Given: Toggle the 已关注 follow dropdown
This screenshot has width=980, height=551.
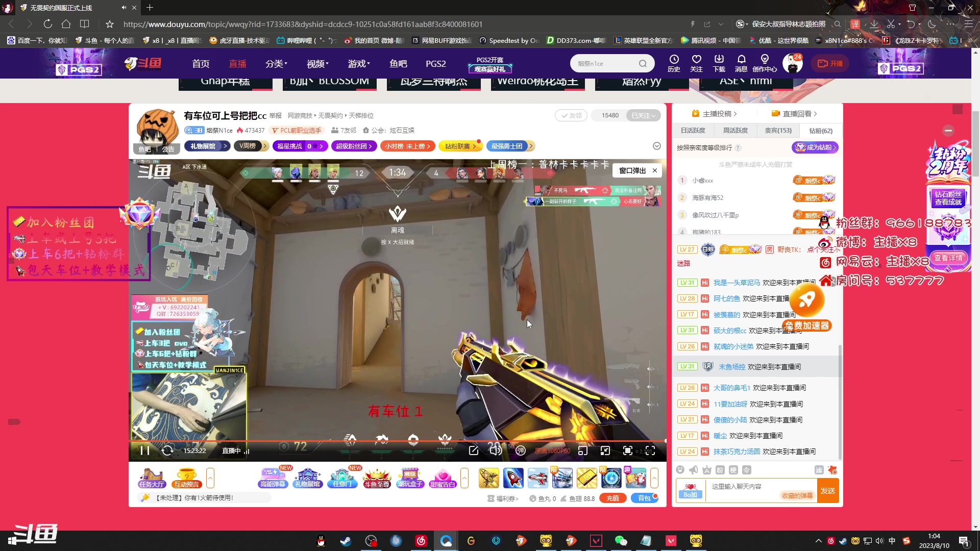Looking at the screenshot, I should [643, 115].
